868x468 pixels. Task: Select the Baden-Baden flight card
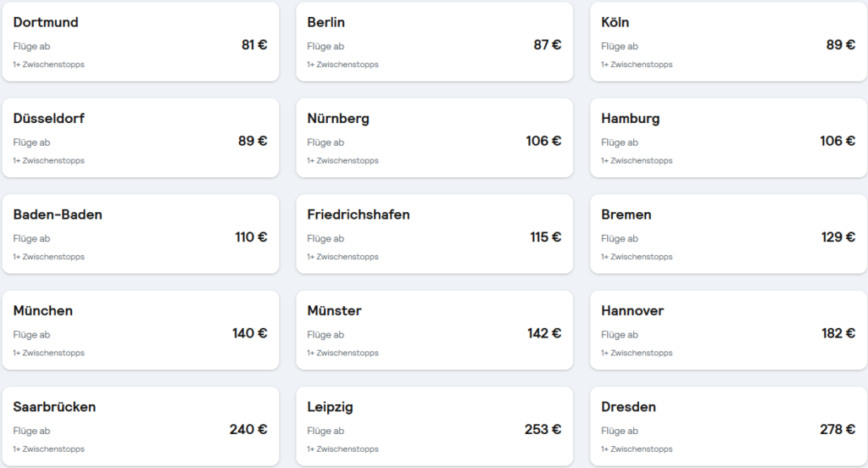pyautogui.click(x=141, y=234)
